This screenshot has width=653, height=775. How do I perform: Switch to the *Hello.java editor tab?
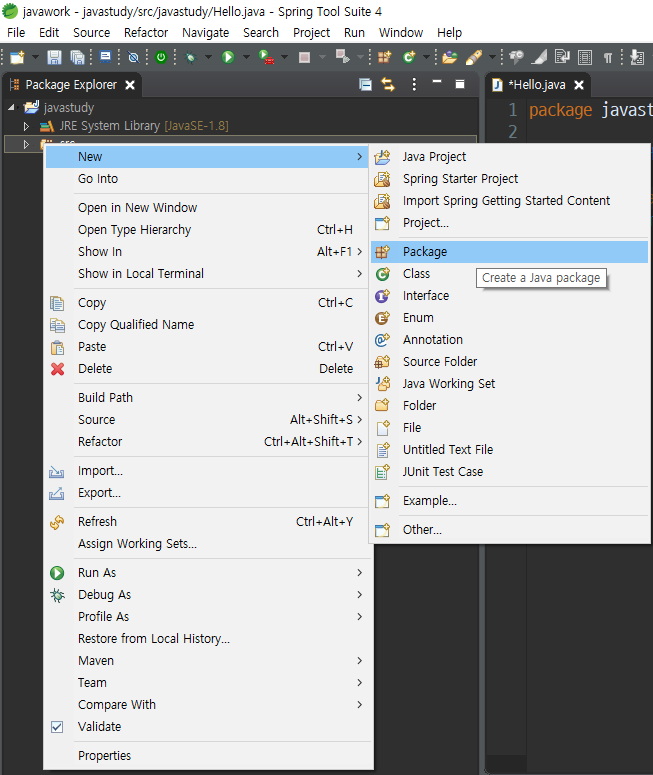(x=536, y=85)
